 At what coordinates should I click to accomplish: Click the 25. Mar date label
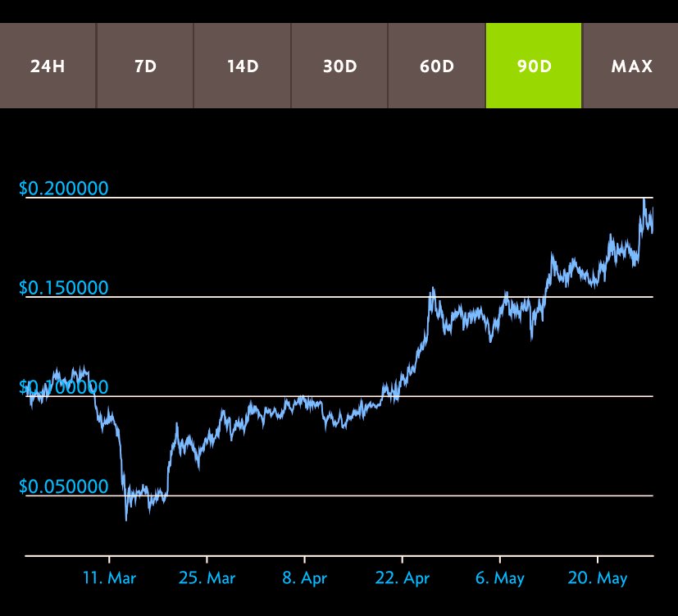click(x=207, y=578)
